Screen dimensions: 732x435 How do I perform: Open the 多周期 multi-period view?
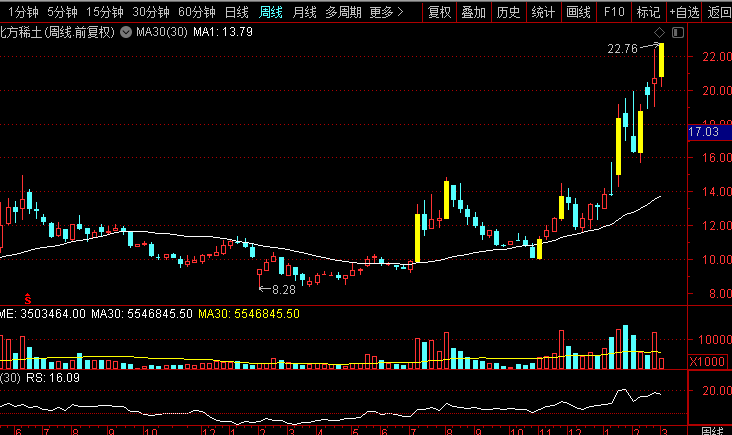click(343, 12)
